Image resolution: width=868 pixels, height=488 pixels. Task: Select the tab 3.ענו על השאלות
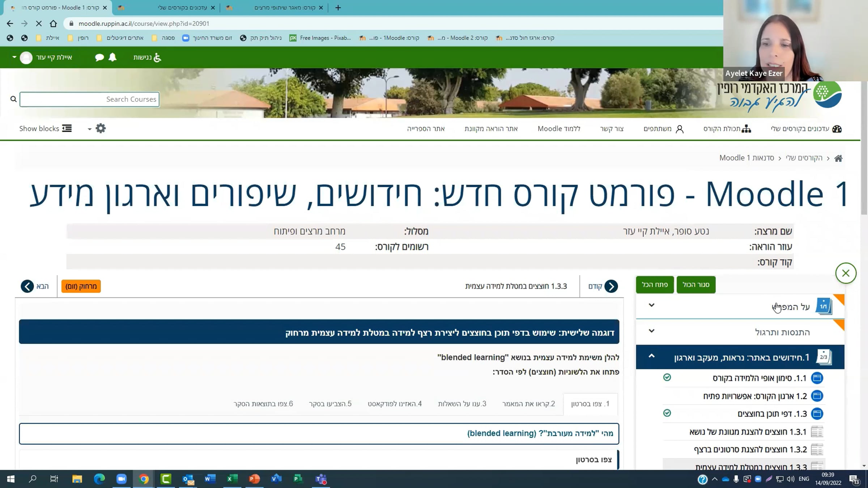[462, 404]
